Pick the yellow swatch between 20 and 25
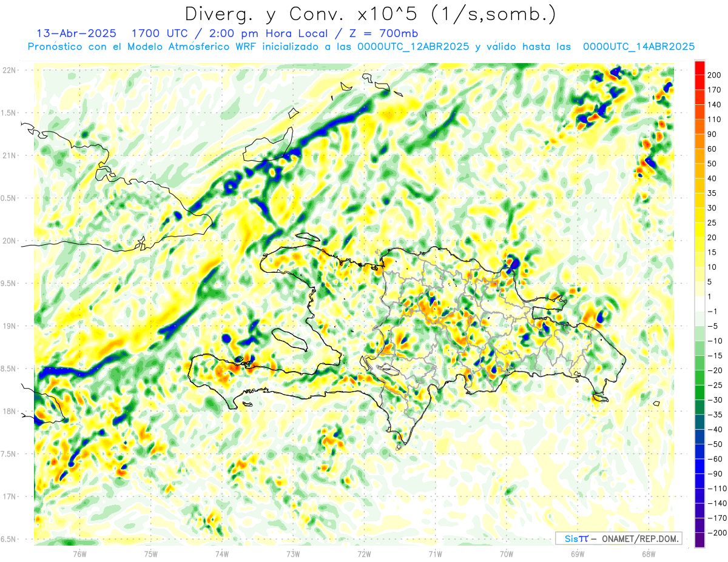728x562 pixels. click(699, 230)
